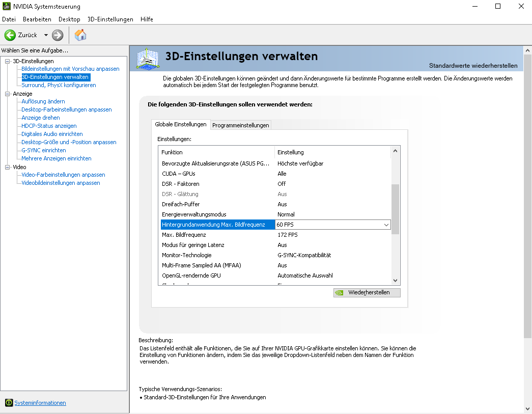Select 3D-Einstellungen verwalten in the tree

(x=55, y=77)
